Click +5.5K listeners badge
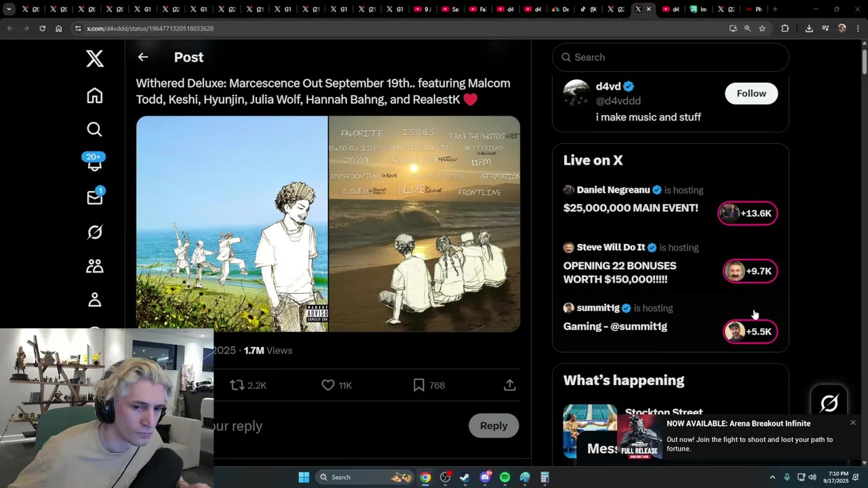Screen dimensions: 868x488 click(x=750, y=331)
